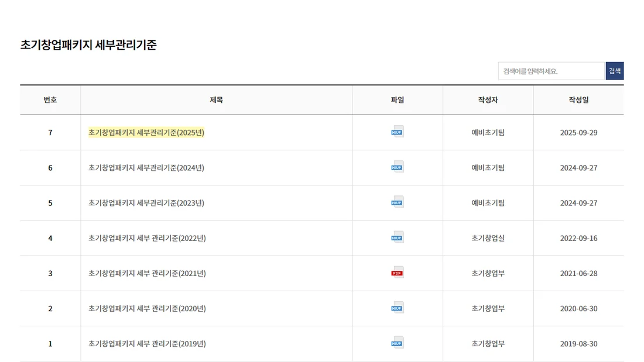
Task: Download PDF file for 2021년 row
Action: 397,273
